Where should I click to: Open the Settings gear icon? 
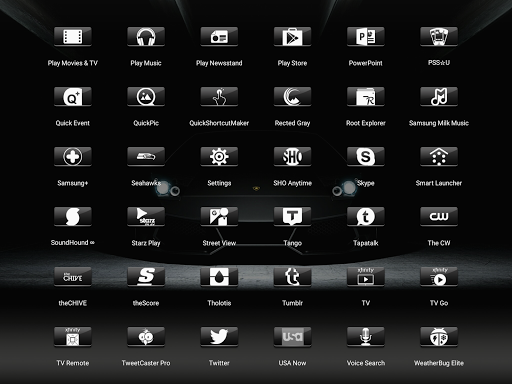pos(219,156)
